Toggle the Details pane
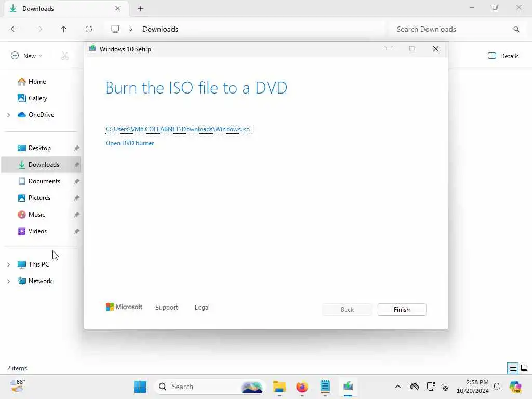The image size is (532, 399). (503, 56)
